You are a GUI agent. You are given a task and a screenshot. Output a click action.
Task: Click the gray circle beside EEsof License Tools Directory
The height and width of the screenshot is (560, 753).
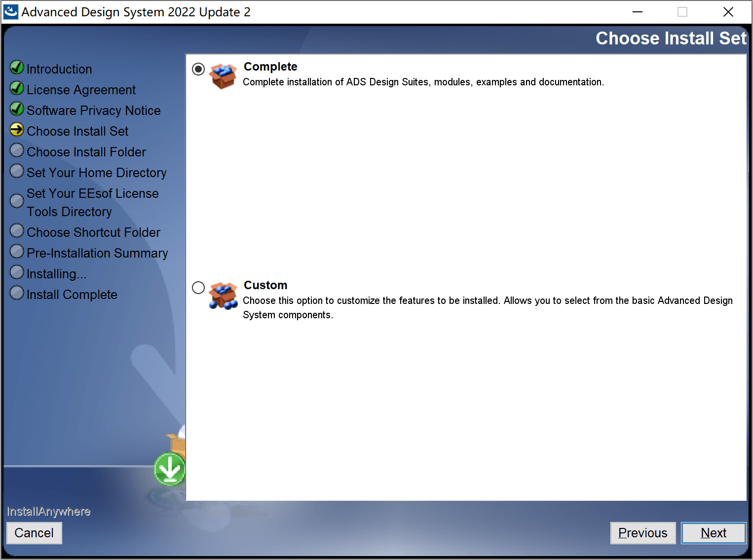coord(17,201)
